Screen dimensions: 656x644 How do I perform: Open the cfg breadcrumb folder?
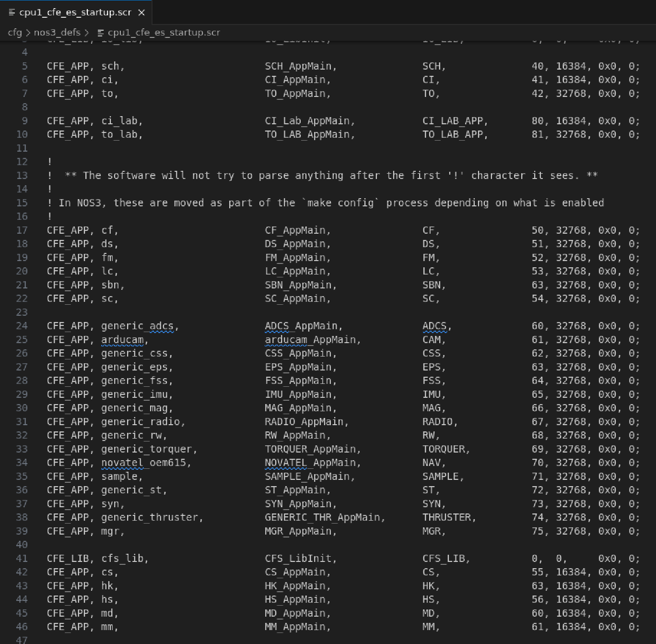[15, 33]
